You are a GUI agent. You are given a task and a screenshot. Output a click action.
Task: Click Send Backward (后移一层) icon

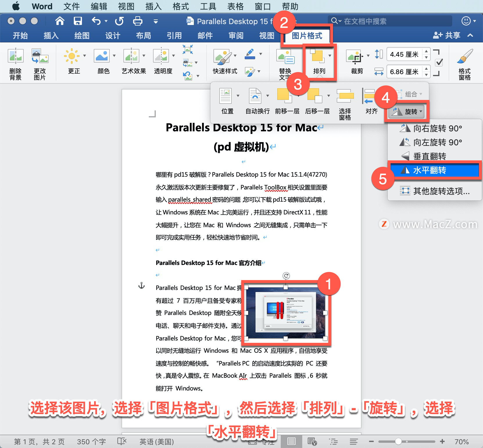(315, 96)
